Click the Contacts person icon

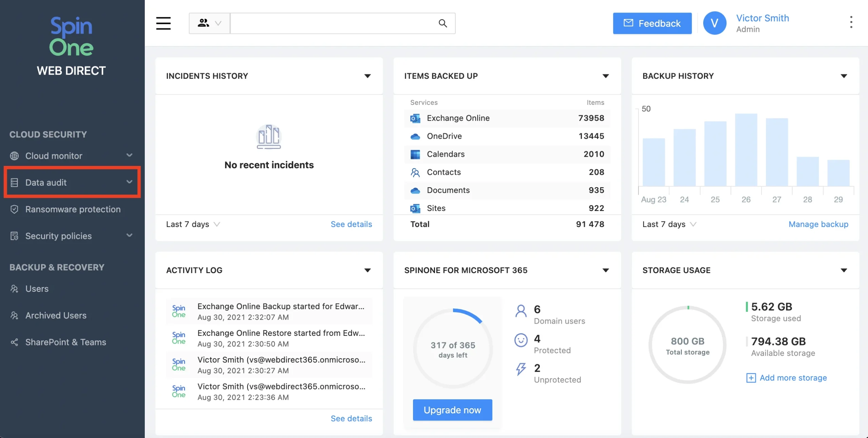[415, 172]
